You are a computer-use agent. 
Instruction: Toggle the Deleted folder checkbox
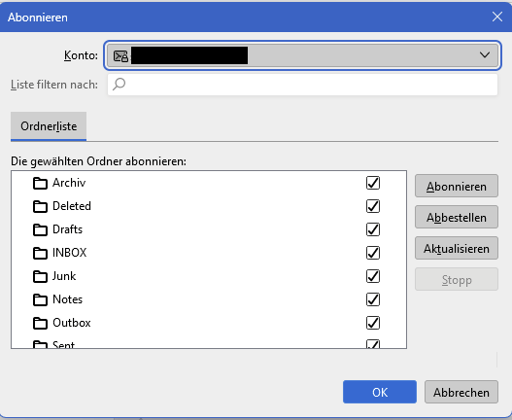373,206
